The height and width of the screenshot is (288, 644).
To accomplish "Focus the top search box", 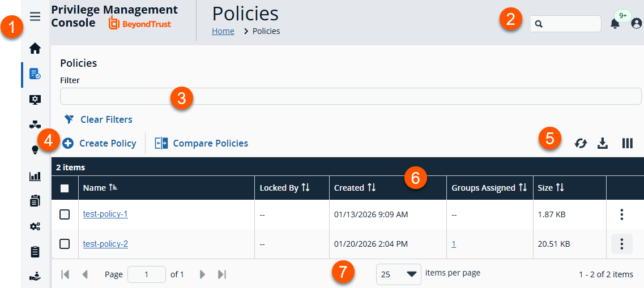I will (x=566, y=24).
